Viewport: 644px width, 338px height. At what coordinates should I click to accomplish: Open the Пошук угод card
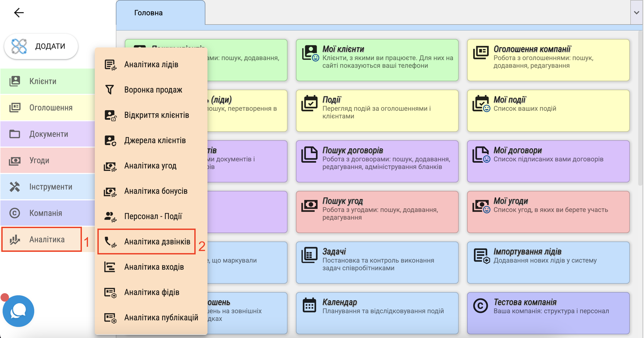coord(377,212)
